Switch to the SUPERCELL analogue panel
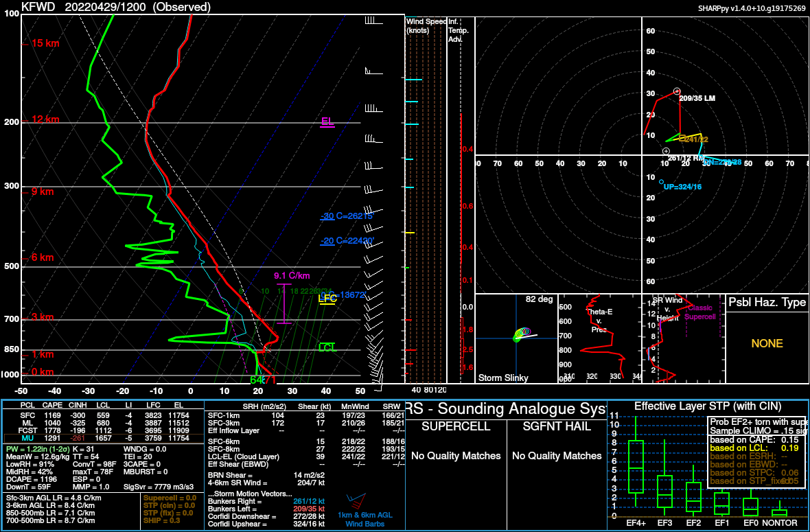810x532 pixels. click(x=455, y=426)
